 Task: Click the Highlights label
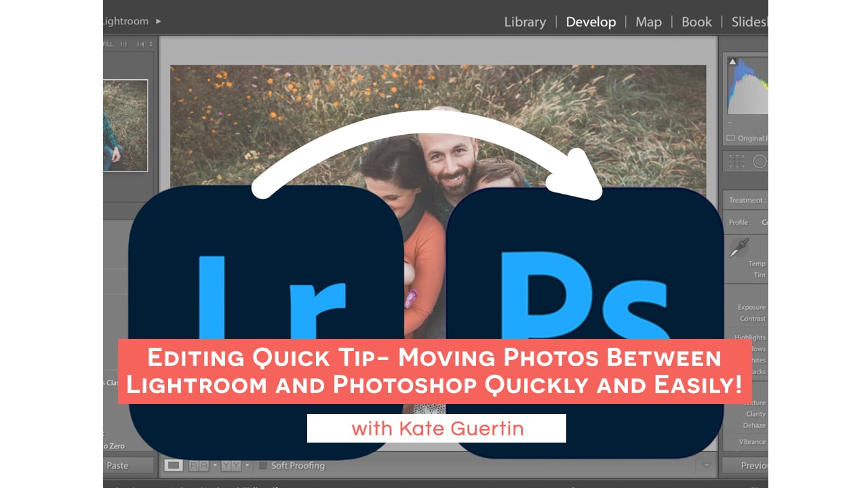(750, 337)
